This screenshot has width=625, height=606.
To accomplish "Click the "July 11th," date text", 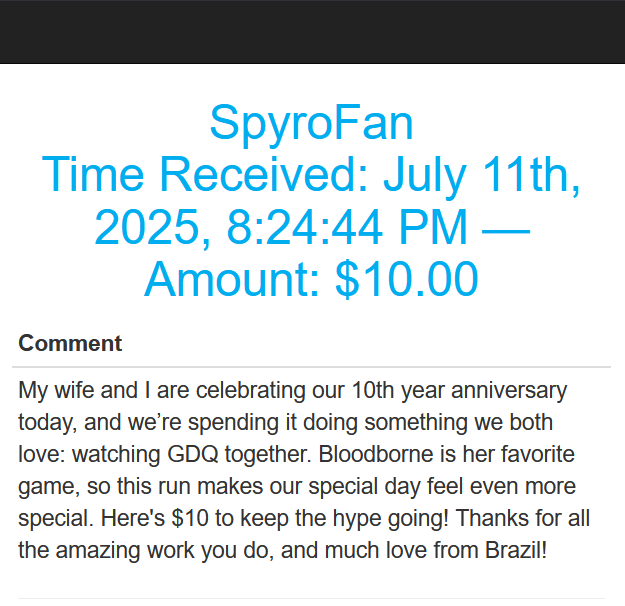I will [482, 175].
